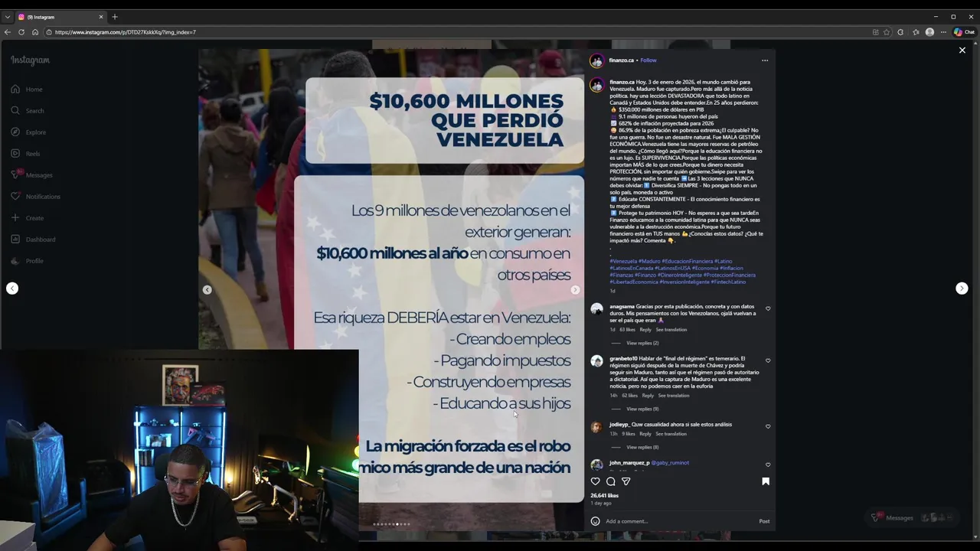Open browser settings and more menu
The height and width of the screenshot is (551, 980).
click(x=943, y=32)
